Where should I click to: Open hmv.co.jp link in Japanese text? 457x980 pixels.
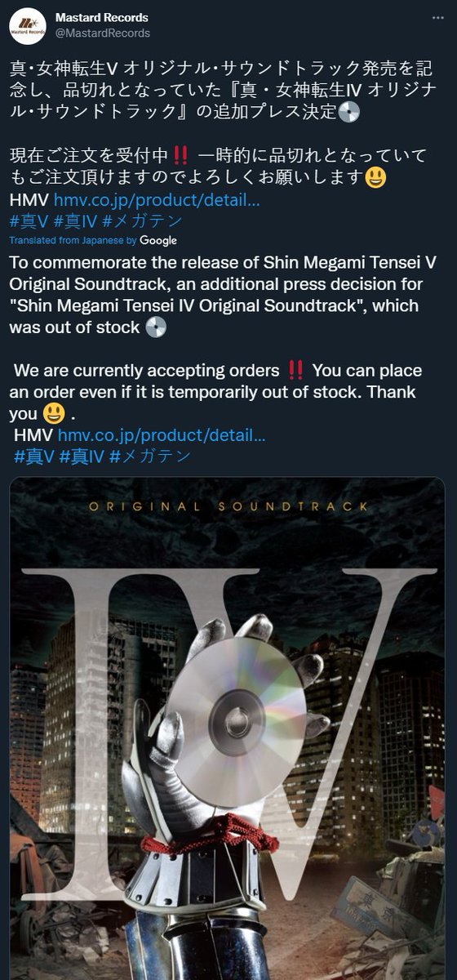coord(158,200)
